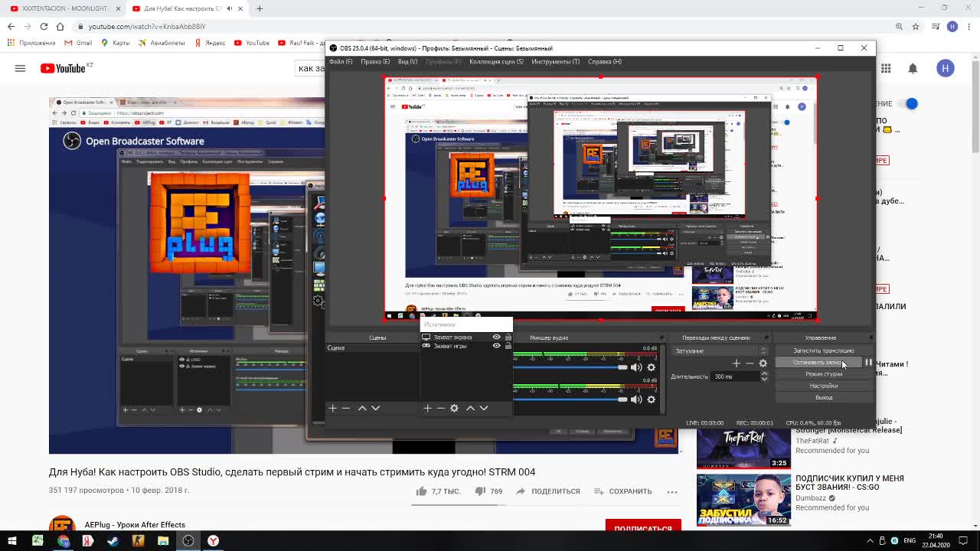980x551 pixels.
Task: Move source up with arrow in Источники toolbar
Action: tap(470, 408)
